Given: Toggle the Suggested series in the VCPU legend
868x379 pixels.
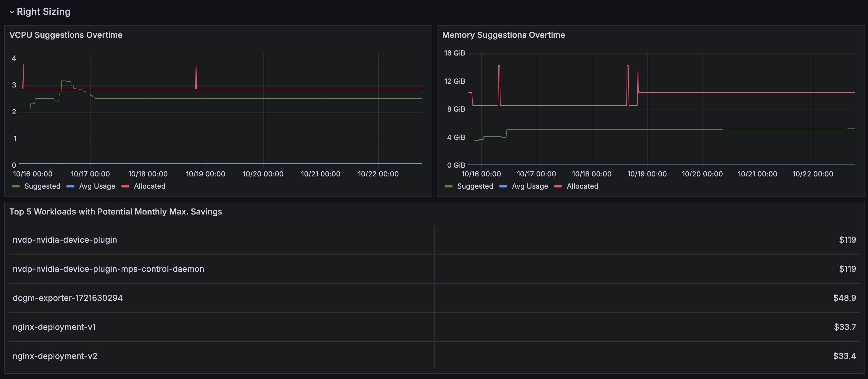Looking at the screenshot, I should (42, 186).
